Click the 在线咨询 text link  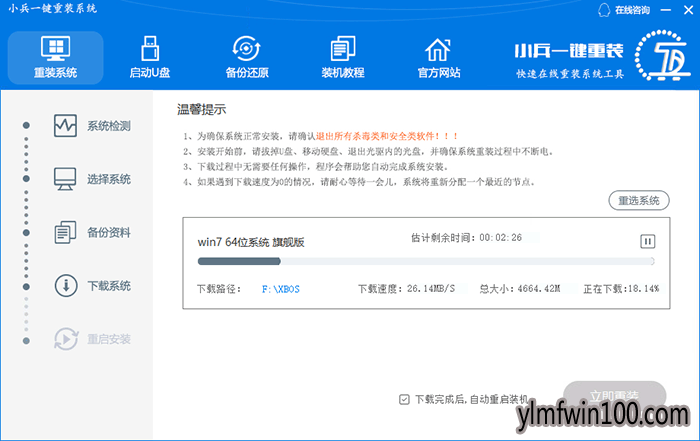pyautogui.click(x=631, y=10)
